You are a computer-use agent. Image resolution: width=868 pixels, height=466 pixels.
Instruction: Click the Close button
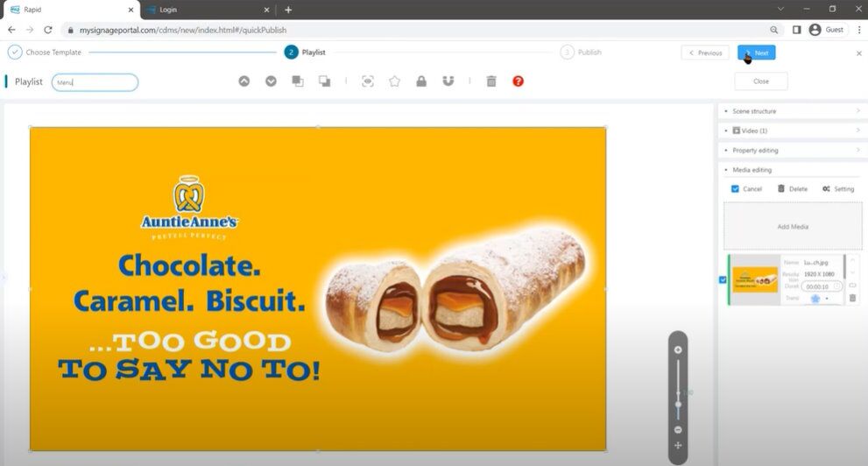point(760,81)
